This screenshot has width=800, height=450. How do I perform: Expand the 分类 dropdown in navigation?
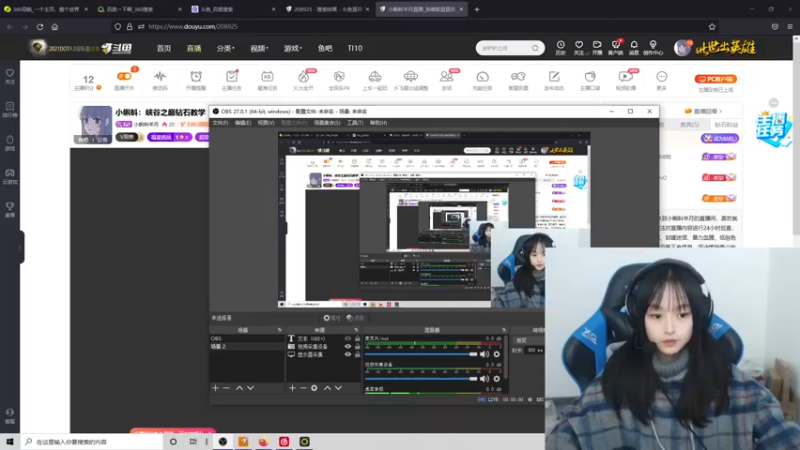tap(225, 48)
